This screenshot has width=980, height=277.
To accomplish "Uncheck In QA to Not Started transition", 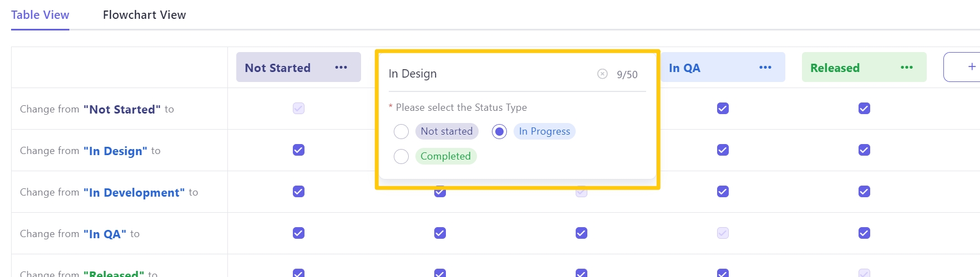I will [x=298, y=233].
